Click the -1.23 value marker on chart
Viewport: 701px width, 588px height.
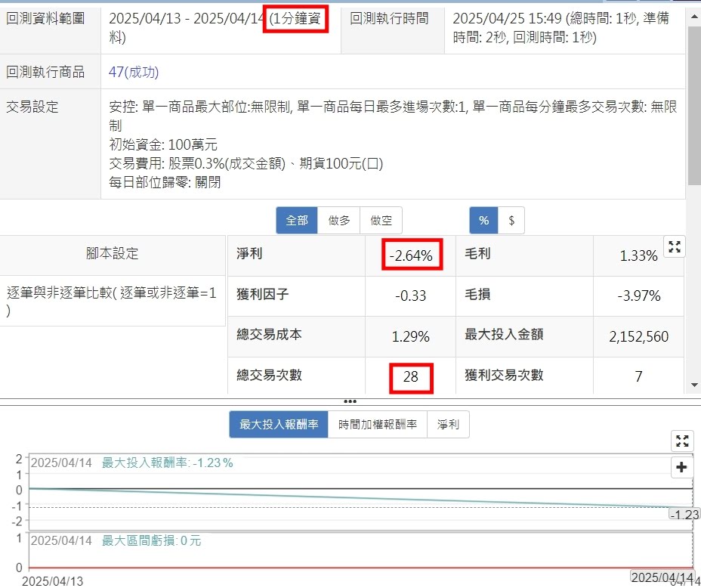[x=684, y=515]
